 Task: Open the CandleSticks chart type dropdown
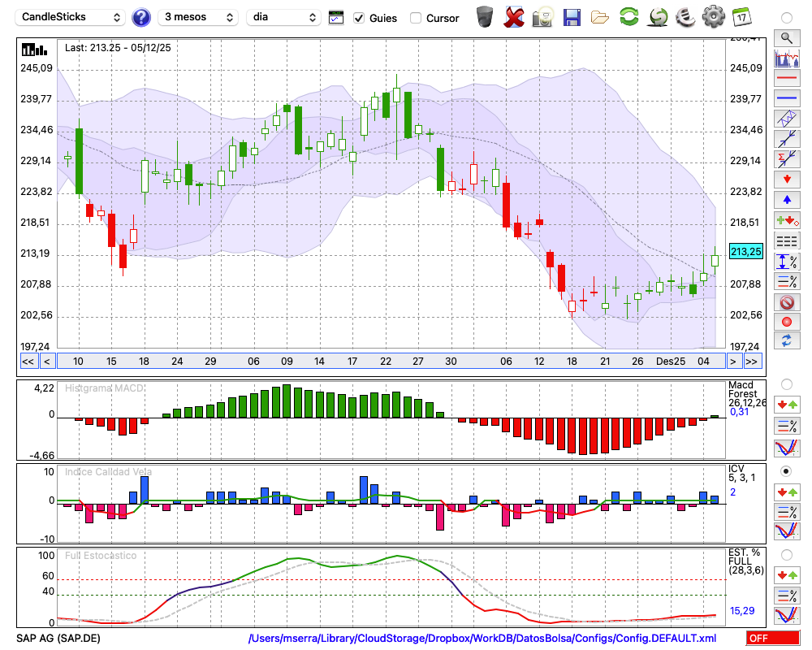71,17
